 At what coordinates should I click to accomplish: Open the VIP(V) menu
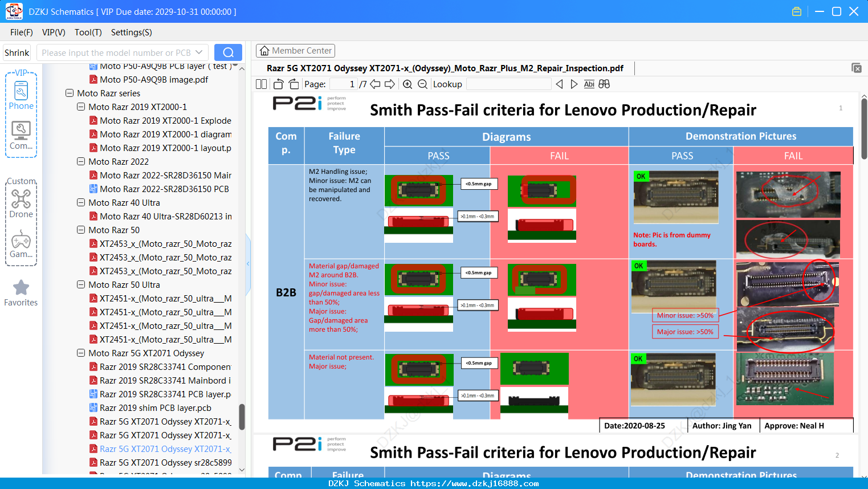coord(54,32)
